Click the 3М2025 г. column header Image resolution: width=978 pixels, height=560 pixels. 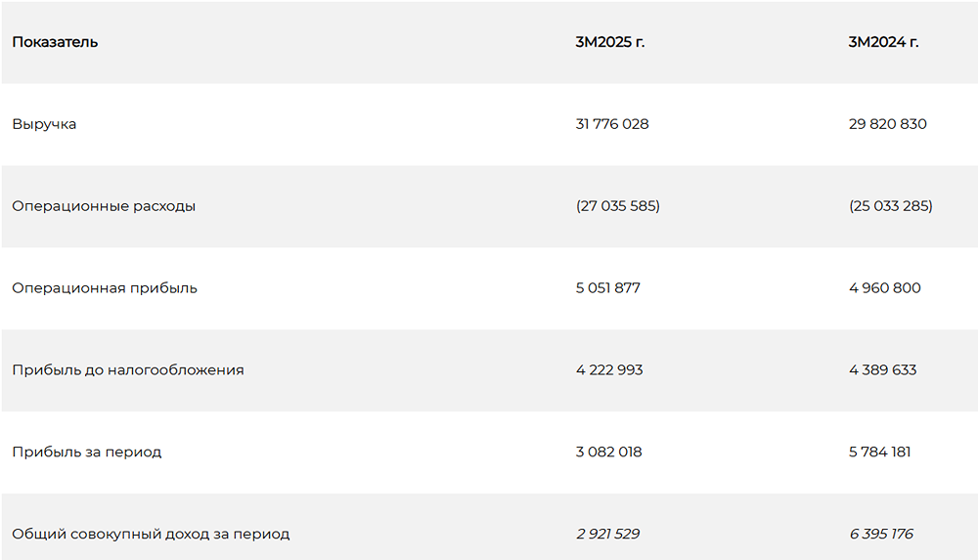click(610, 42)
